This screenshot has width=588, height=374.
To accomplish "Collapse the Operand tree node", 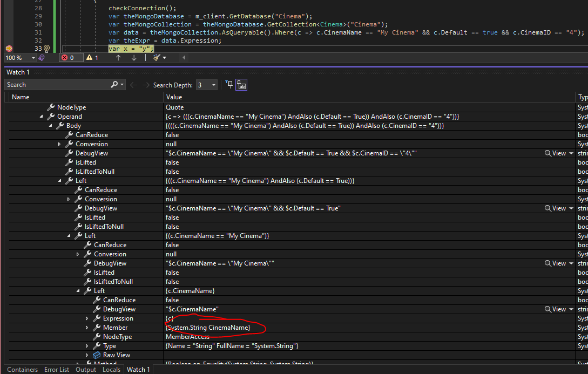I will pyautogui.click(x=42, y=117).
